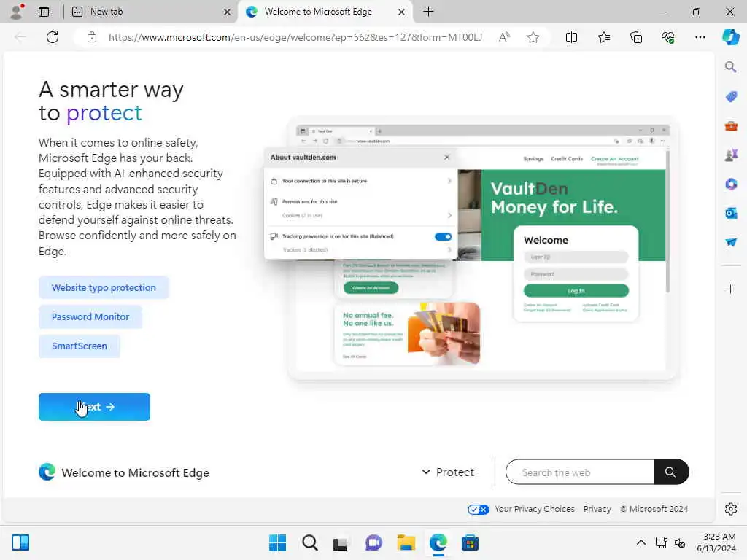
Task: Click the VaultDen browser preview image
Action: tap(471, 248)
